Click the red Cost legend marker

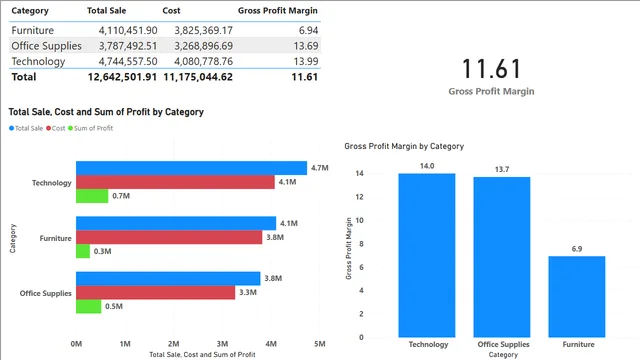click(x=49, y=128)
